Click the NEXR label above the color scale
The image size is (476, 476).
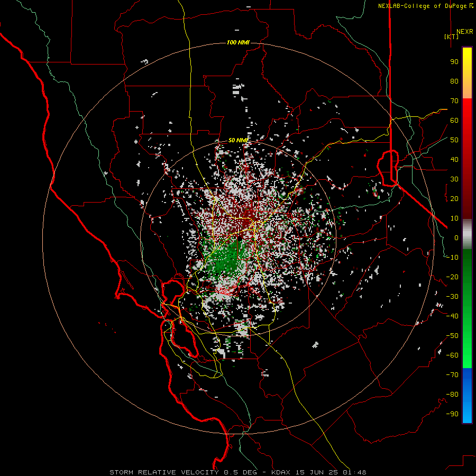click(x=464, y=32)
